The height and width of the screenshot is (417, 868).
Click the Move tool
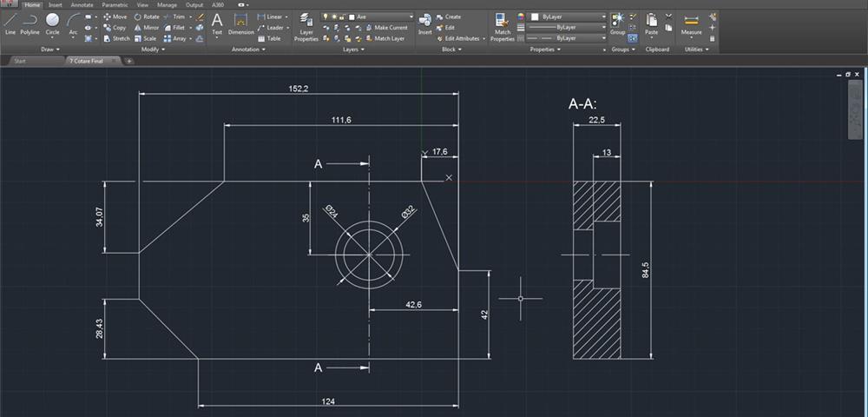coord(115,17)
